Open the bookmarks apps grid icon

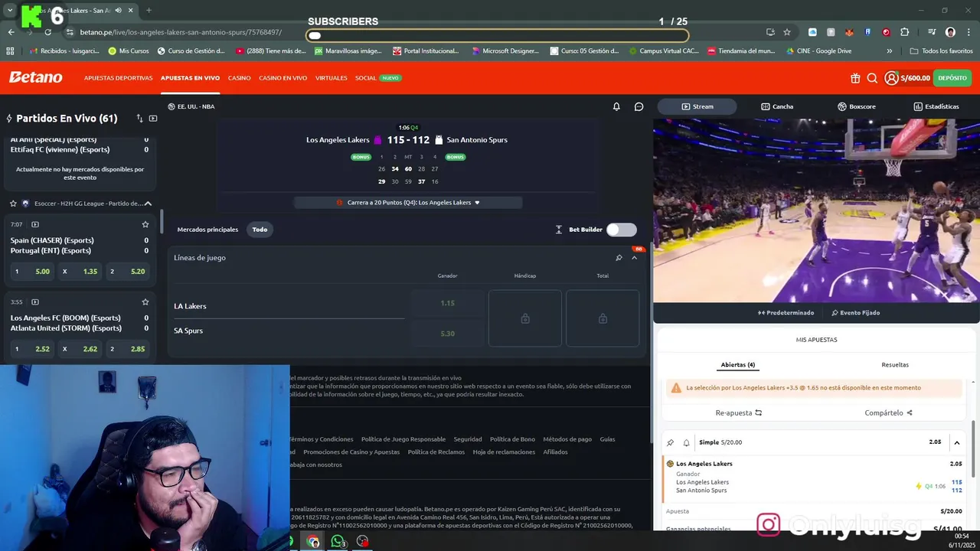point(10,51)
